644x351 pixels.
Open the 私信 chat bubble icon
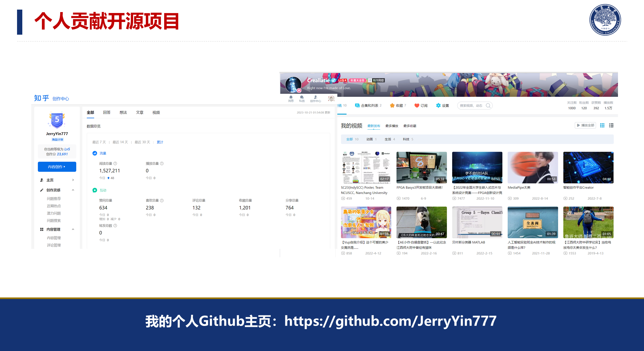(302, 97)
